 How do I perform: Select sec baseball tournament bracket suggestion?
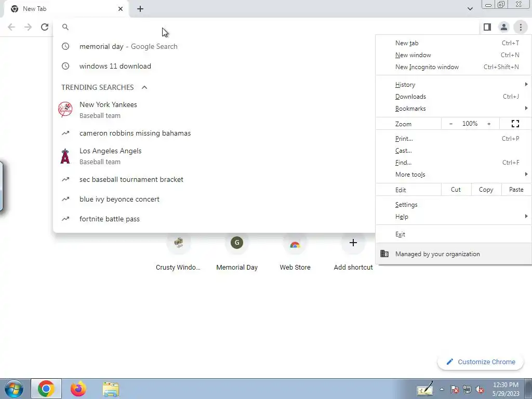(x=214, y=179)
